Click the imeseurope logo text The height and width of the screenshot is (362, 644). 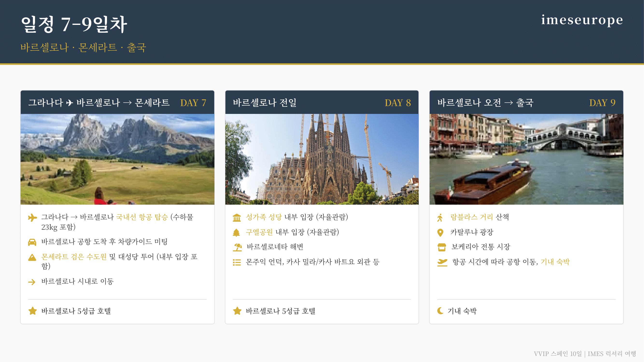click(582, 20)
